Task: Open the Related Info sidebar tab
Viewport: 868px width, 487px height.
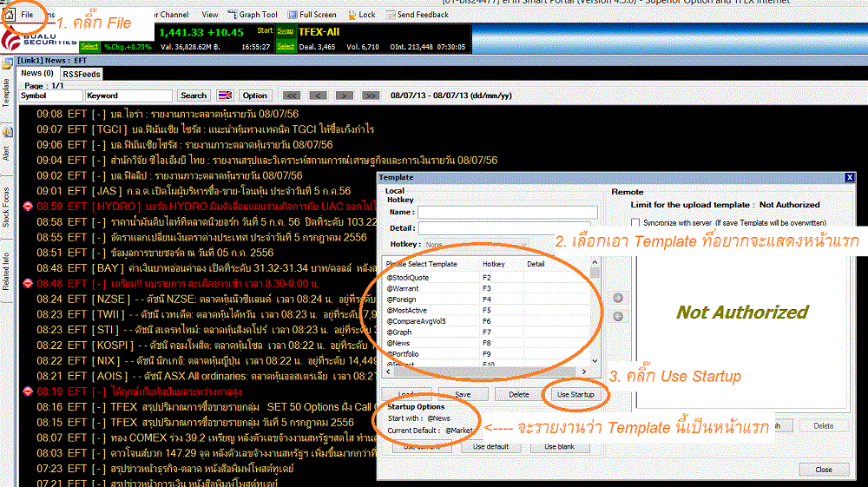Action: [6, 271]
